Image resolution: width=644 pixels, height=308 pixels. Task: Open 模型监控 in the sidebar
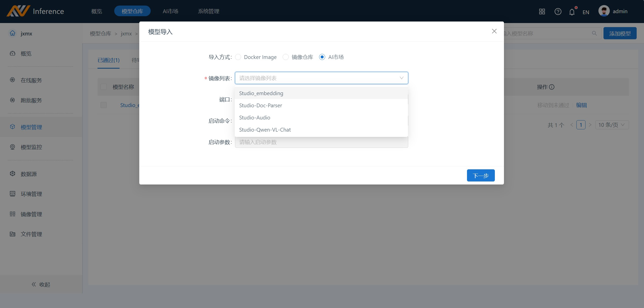coord(31,147)
